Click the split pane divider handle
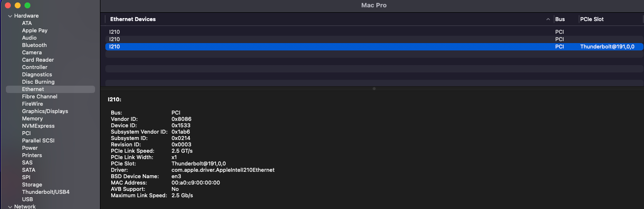 point(374,89)
